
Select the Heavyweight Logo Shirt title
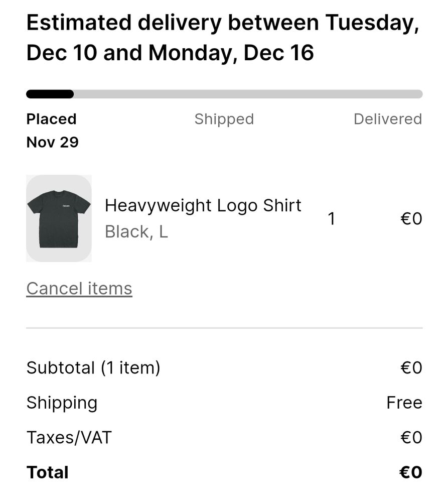[203, 206]
